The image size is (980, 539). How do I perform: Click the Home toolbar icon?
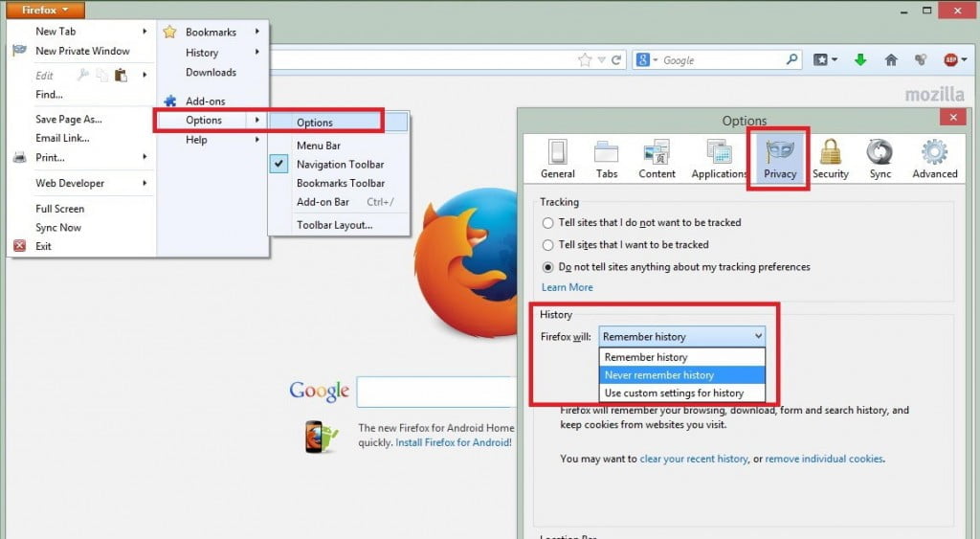[x=891, y=59]
